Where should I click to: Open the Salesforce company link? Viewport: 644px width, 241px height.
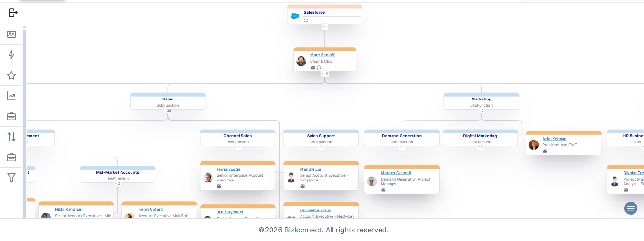tap(314, 12)
